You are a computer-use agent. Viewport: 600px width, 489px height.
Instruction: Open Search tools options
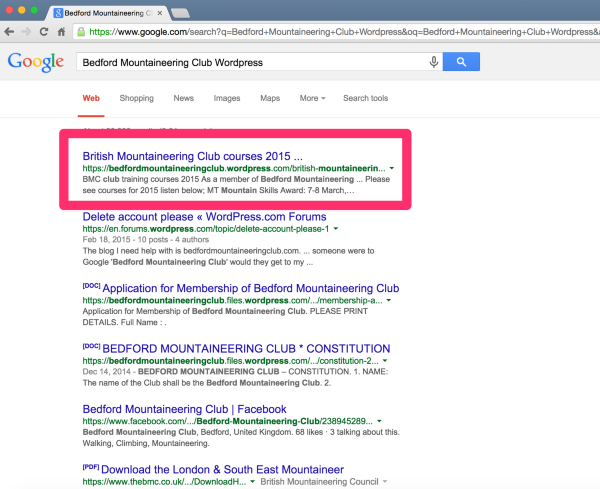point(365,98)
